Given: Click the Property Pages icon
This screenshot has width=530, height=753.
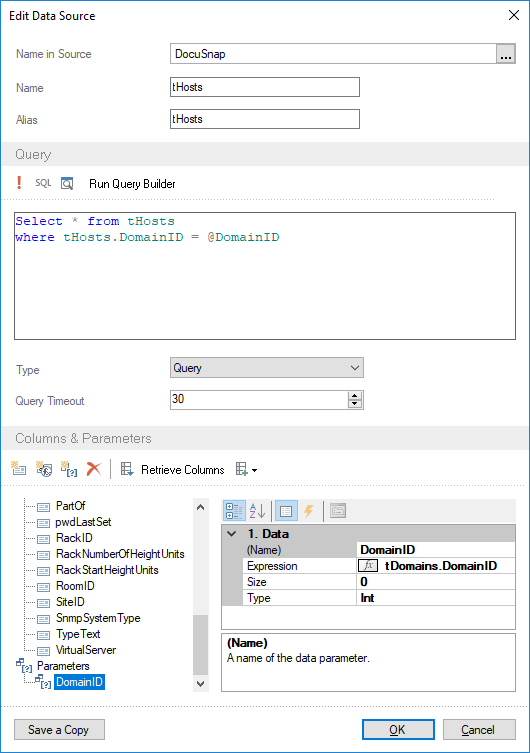Looking at the screenshot, I should click(338, 511).
